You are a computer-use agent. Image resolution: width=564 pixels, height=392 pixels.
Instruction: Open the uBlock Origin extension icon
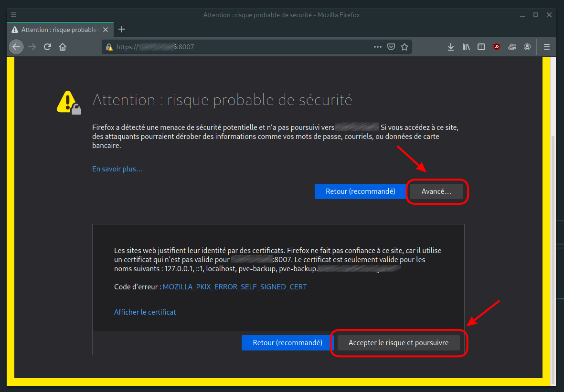[x=497, y=47]
